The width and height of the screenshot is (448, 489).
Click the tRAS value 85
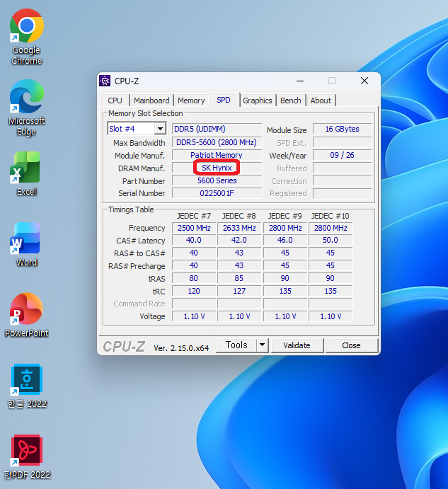pos(239,278)
